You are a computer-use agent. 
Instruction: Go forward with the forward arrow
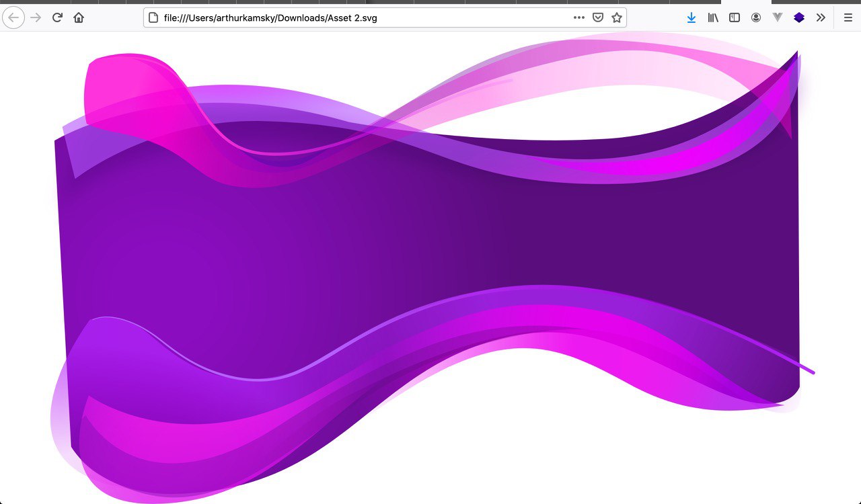(x=36, y=17)
